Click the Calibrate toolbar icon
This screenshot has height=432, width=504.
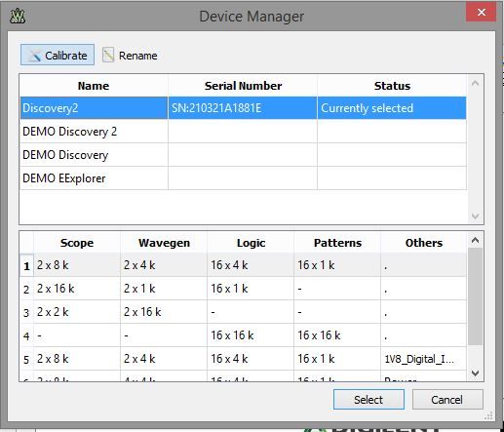35,56
